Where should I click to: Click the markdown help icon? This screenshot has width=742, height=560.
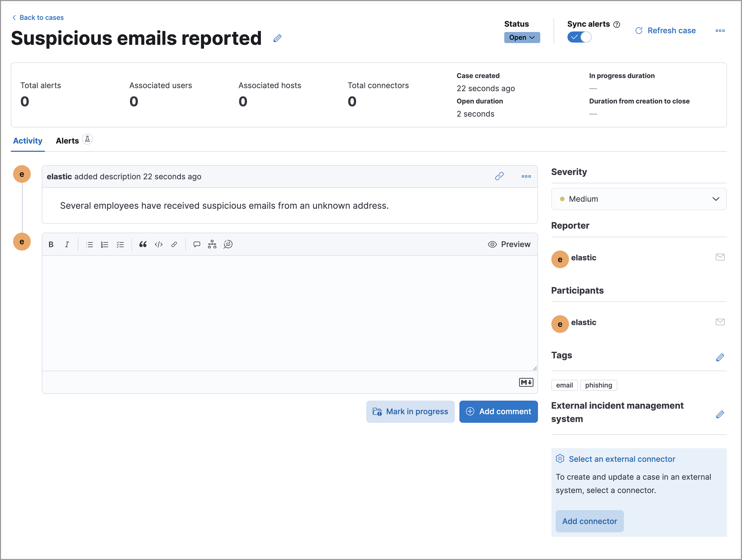(526, 382)
